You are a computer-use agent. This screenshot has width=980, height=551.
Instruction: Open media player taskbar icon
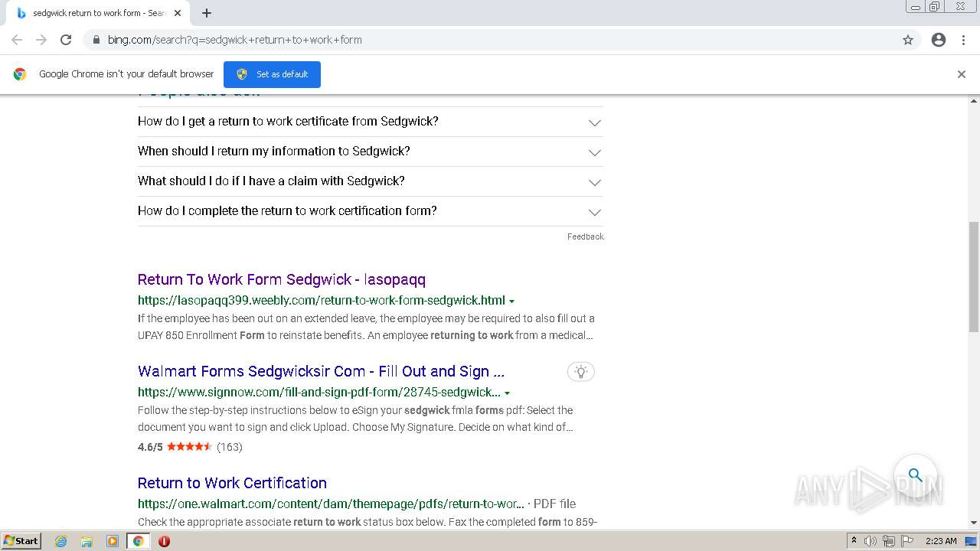tap(113, 541)
